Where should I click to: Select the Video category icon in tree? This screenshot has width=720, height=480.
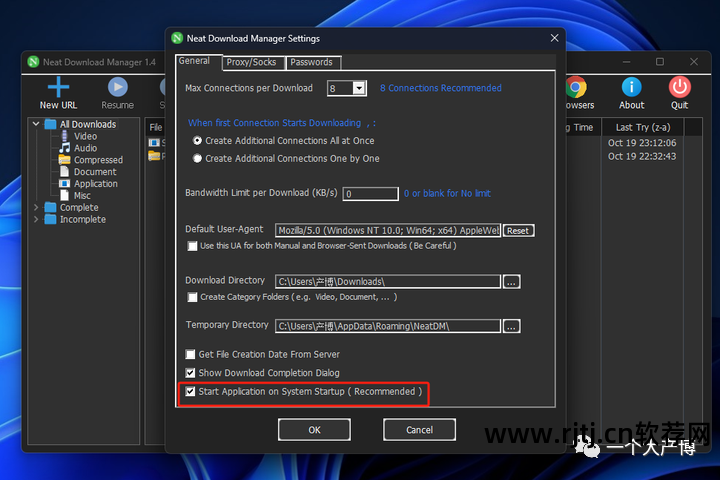tap(65, 136)
